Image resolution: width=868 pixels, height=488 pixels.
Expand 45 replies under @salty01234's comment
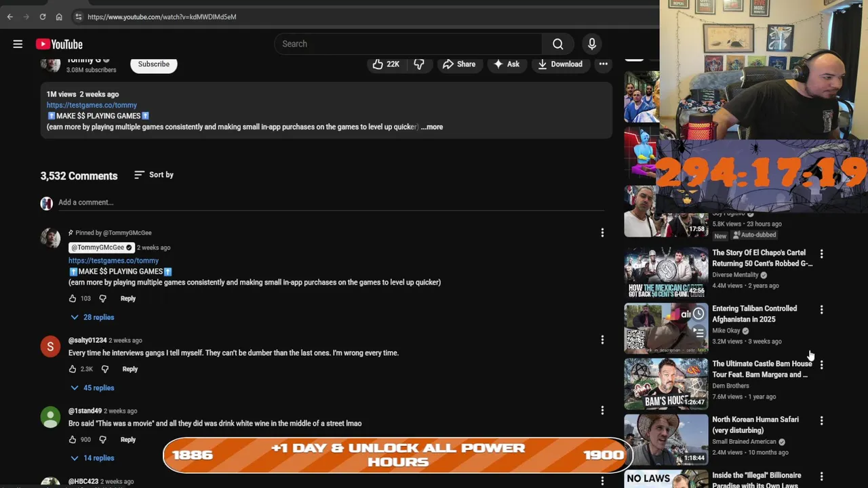point(93,388)
